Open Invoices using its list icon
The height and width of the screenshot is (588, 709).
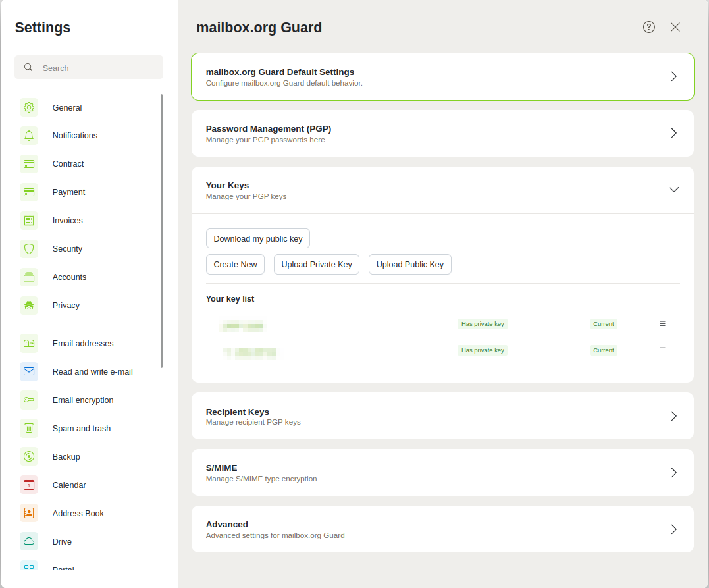tap(29, 221)
